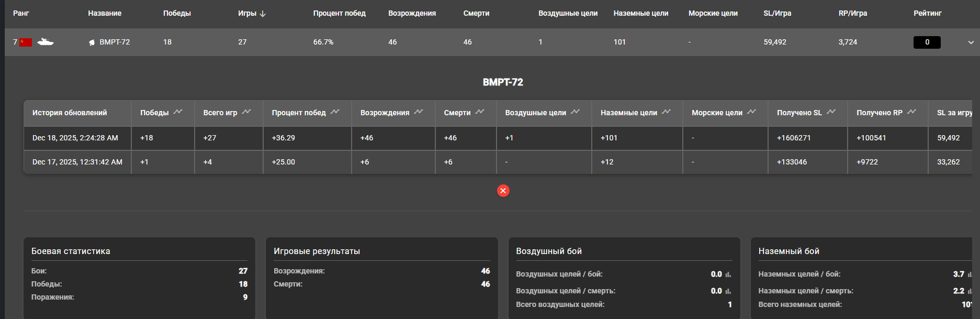Click the black rating badge showing 0
This screenshot has width=980, height=319.
pyautogui.click(x=927, y=42)
